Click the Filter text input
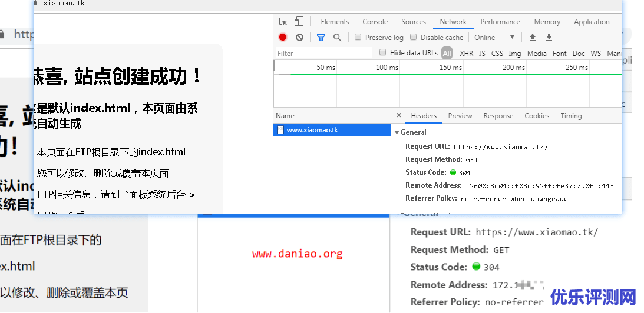Image resolution: width=644 pixels, height=313 pixels. pos(324,53)
